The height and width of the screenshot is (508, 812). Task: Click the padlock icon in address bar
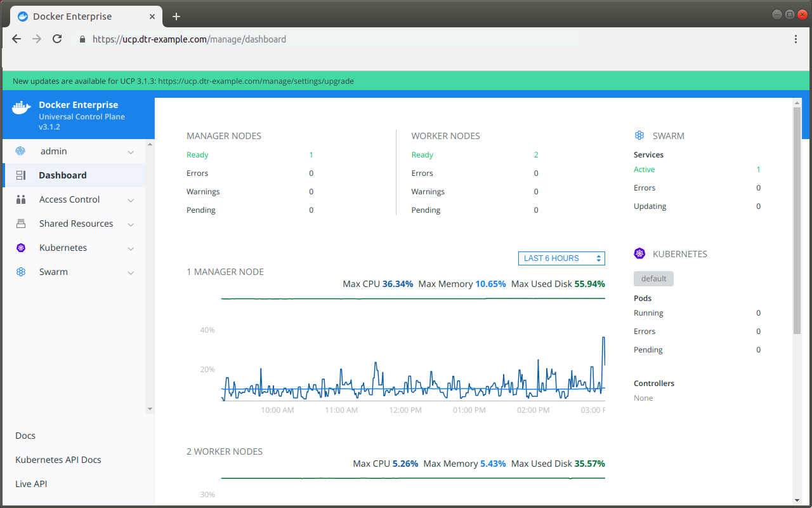[82, 39]
